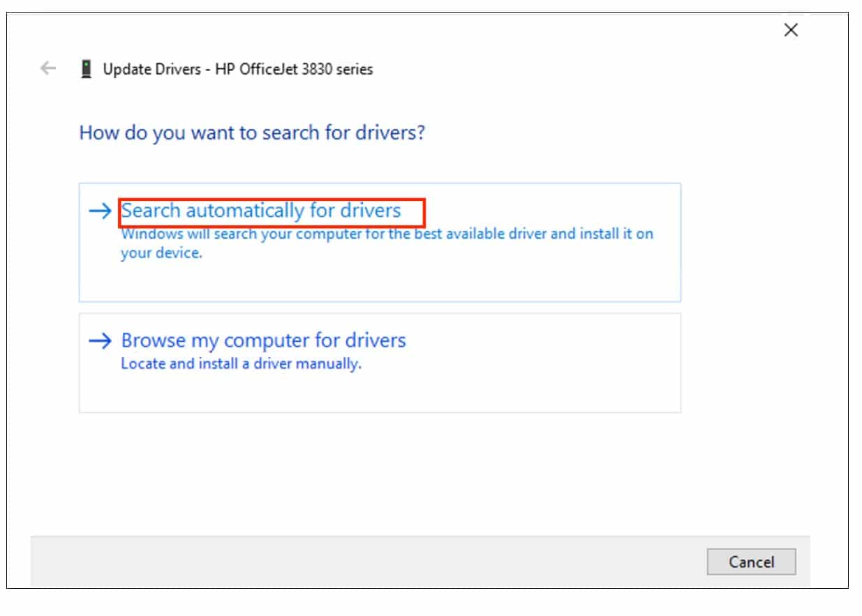The width and height of the screenshot is (862, 616).
Task: Click the heading 'How do you want to search for drivers?'
Action: (x=252, y=133)
